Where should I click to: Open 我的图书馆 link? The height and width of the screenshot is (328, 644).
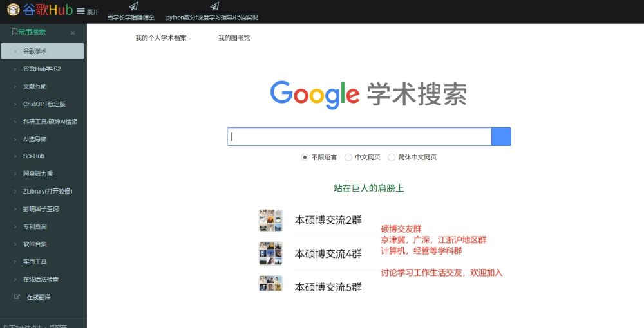pyautogui.click(x=234, y=38)
